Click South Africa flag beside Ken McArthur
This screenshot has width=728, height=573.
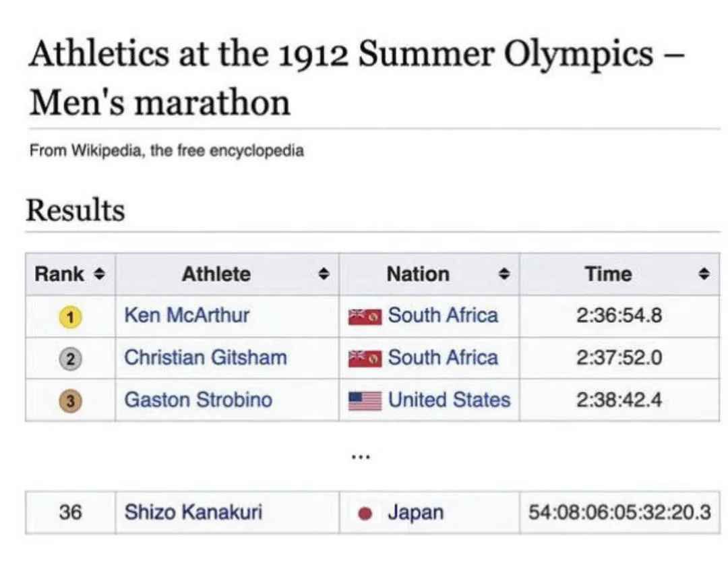365,316
